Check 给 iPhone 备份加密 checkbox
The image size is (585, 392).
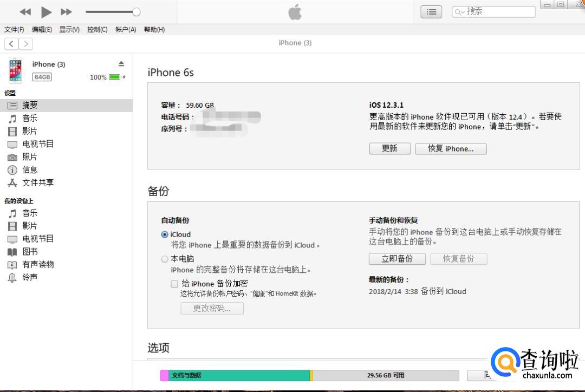(174, 284)
